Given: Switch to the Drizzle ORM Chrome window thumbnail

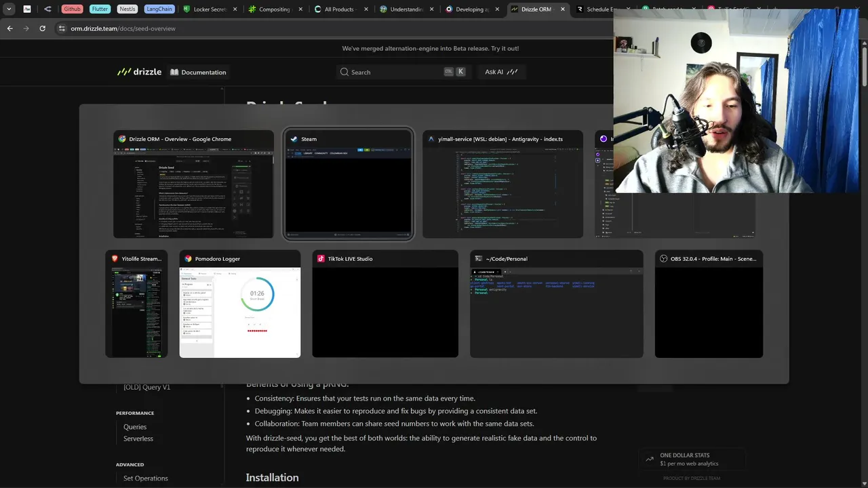Looking at the screenshot, I should [x=193, y=184].
